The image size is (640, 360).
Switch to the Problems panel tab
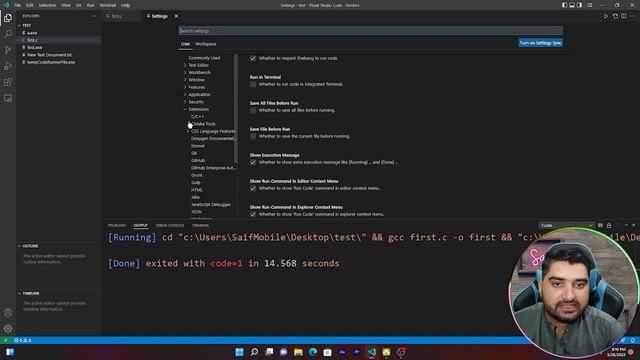[x=117, y=225]
